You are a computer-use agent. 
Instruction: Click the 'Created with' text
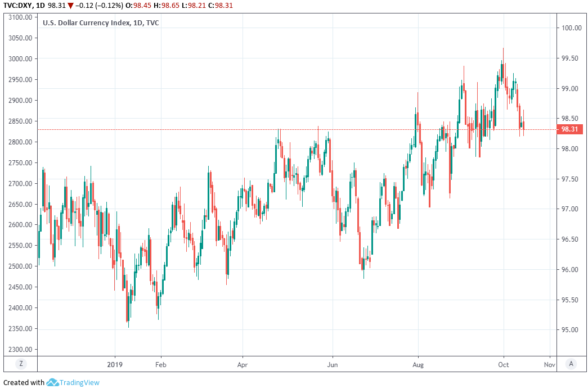click(x=24, y=383)
